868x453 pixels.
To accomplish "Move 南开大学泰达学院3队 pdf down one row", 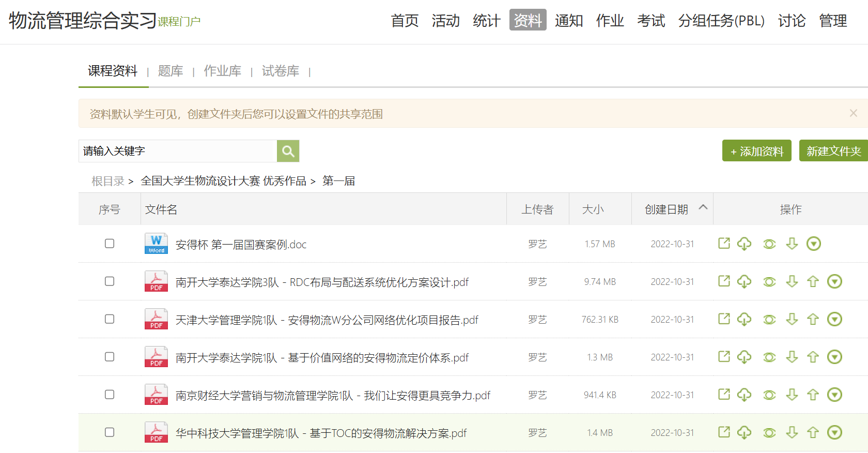I will point(792,281).
